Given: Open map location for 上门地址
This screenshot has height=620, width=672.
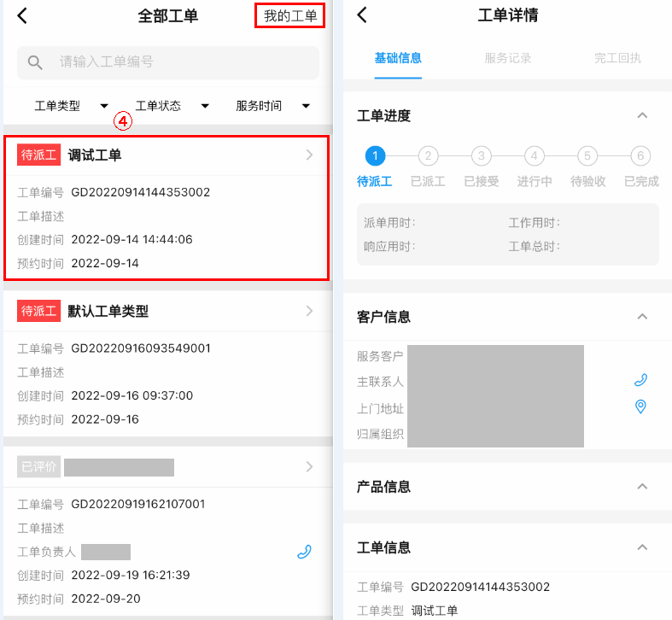Looking at the screenshot, I should [640, 407].
